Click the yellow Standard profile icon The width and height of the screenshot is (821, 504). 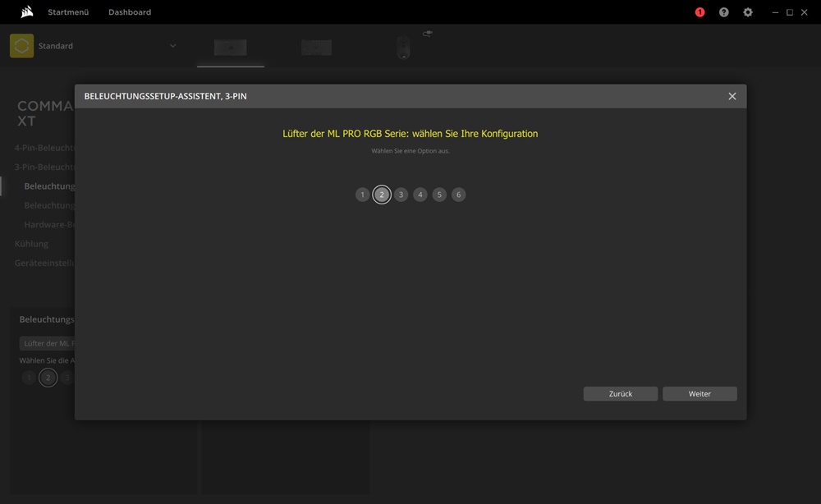(x=21, y=46)
